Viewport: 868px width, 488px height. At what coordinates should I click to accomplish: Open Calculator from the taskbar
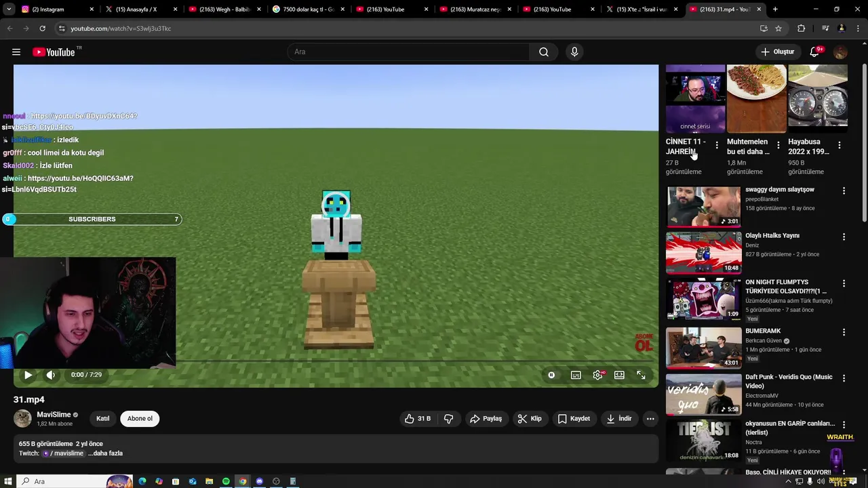click(293, 481)
